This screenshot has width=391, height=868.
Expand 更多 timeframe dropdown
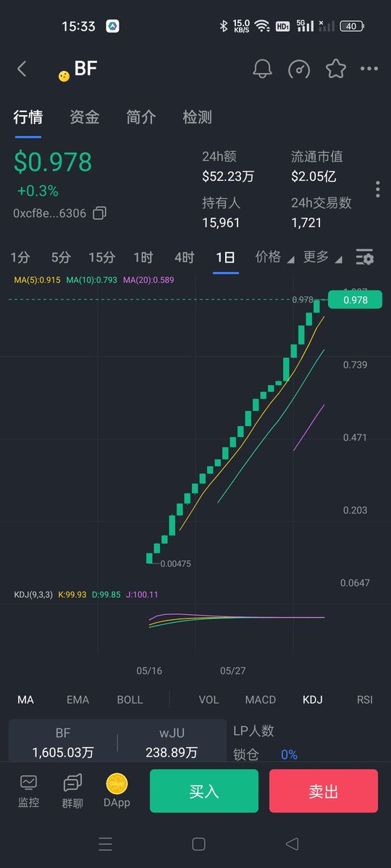tap(322, 257)
